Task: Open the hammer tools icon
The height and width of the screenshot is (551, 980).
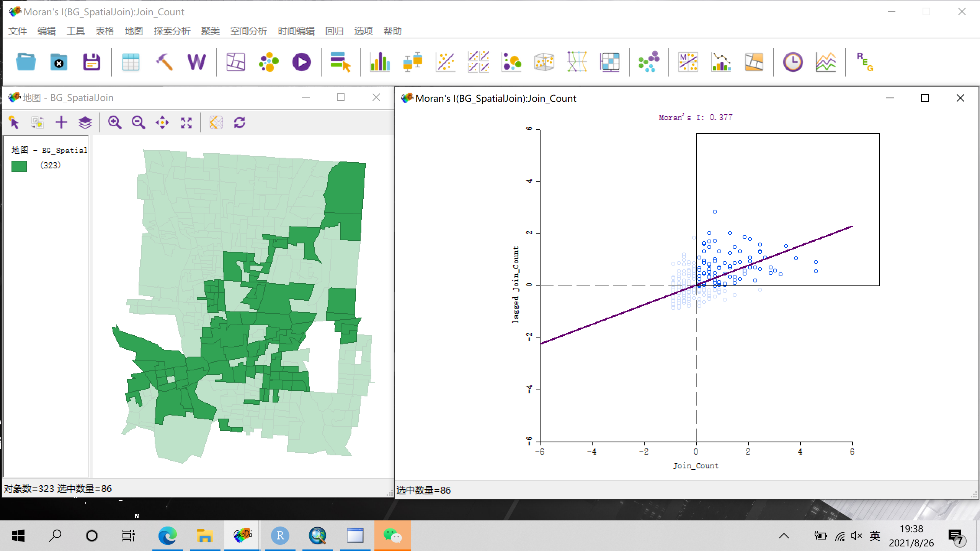Action: click(164, 62)
